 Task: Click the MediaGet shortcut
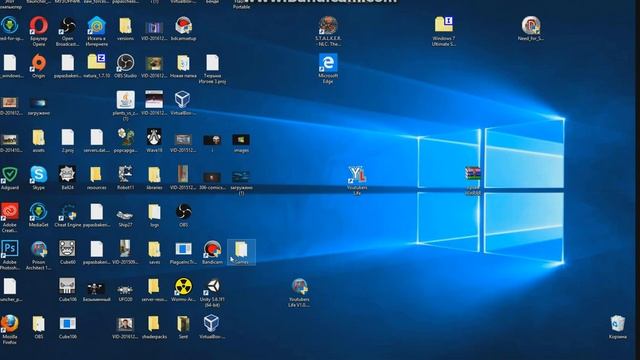[39, 212]
